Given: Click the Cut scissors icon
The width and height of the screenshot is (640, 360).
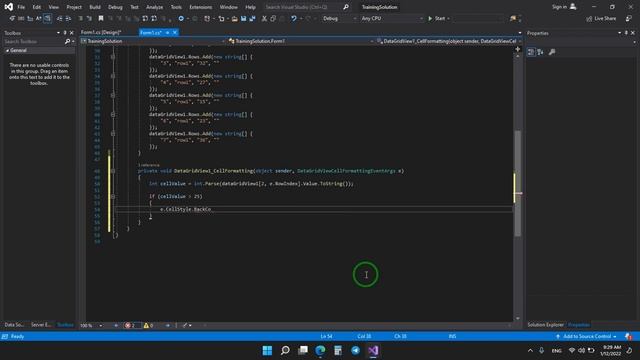Looking at the screenshot, I should (264, 18).
